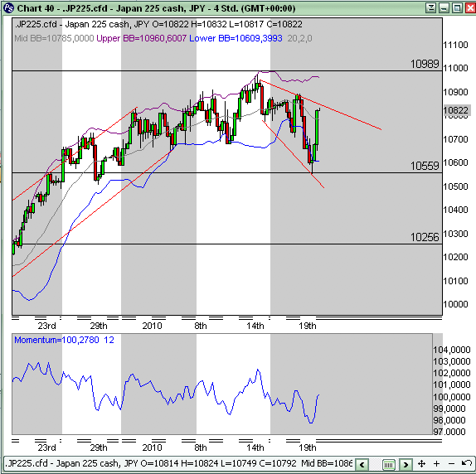Click the 10000 price axis label
476x474 pixels.
point(455,304)
